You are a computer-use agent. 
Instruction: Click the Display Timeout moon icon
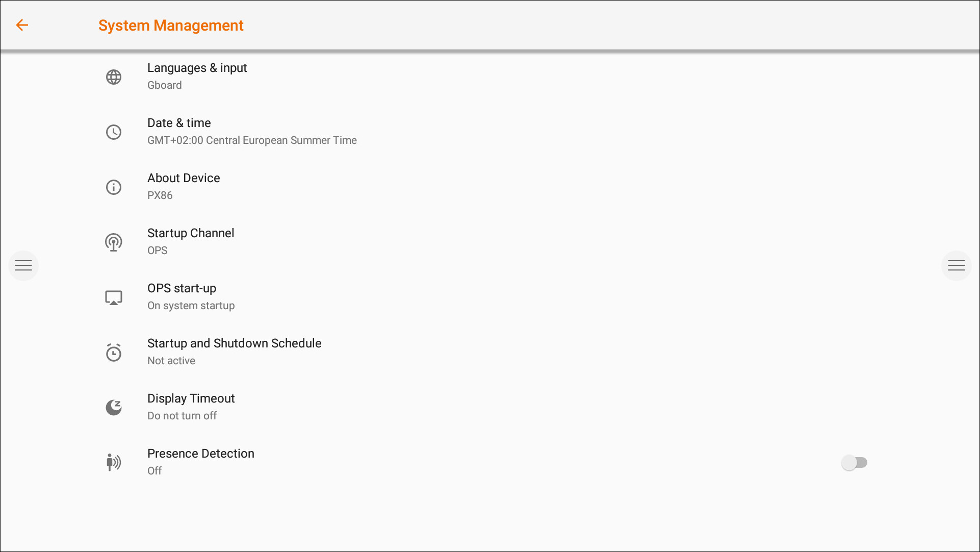113,408
